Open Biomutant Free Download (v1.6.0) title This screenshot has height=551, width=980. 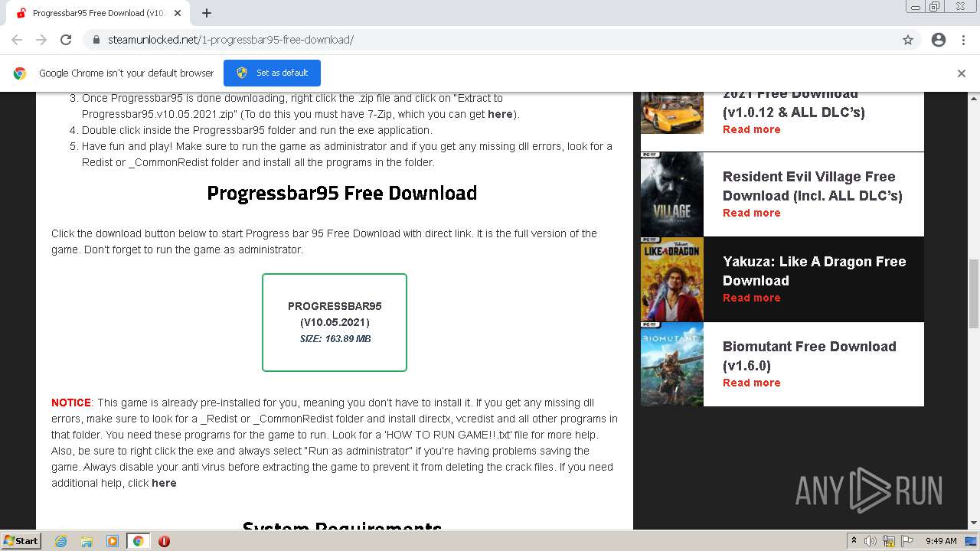point(809,356)
